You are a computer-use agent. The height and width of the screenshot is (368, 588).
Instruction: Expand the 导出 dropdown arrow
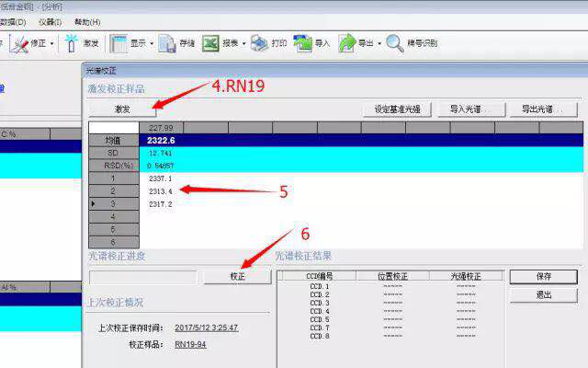(379, 43)
